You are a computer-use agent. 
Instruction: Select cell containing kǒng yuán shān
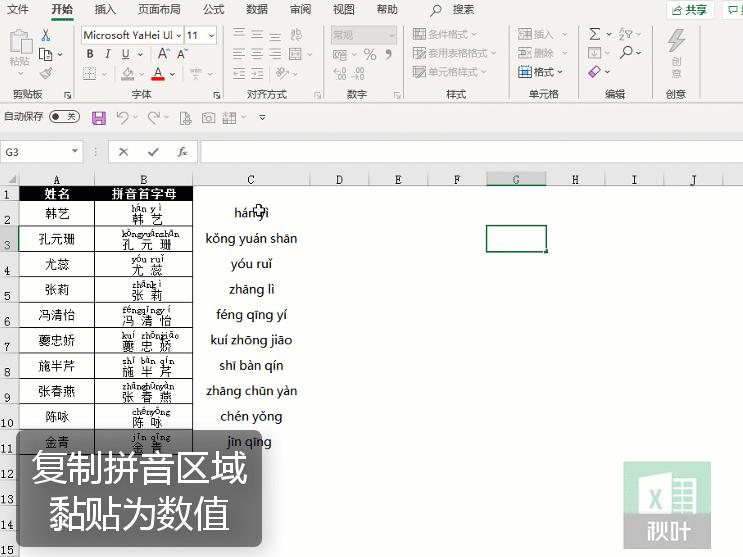point(251,238)
